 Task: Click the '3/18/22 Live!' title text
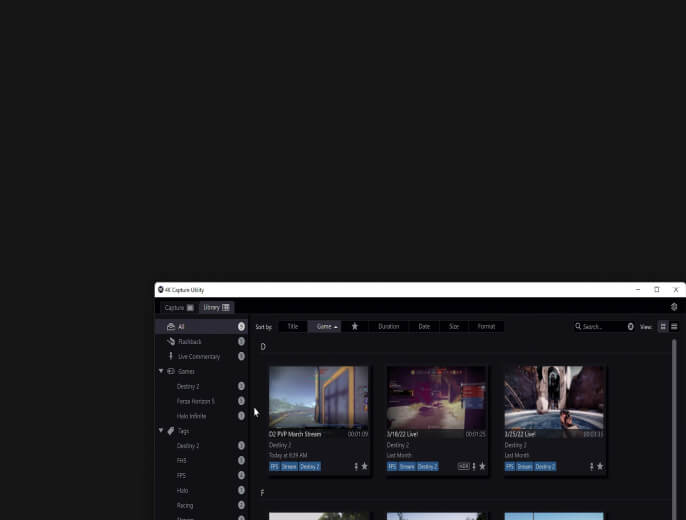(402, 434)
